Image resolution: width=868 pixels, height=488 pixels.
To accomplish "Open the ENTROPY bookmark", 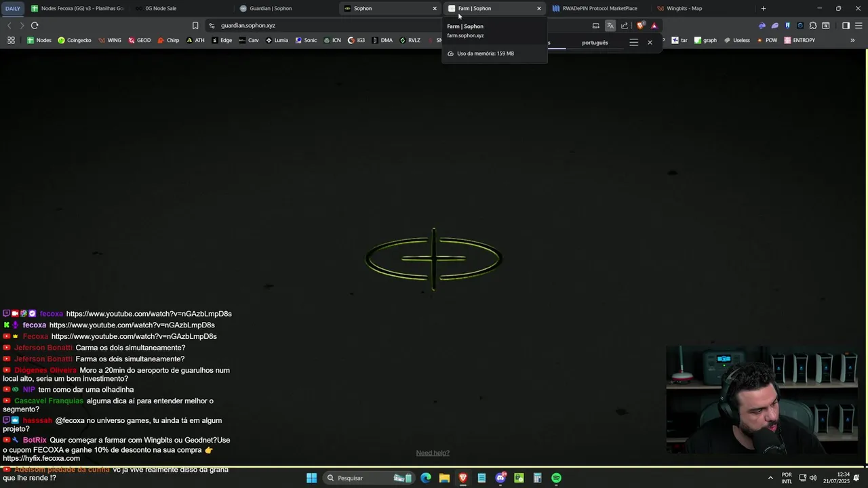I will 800,40.
